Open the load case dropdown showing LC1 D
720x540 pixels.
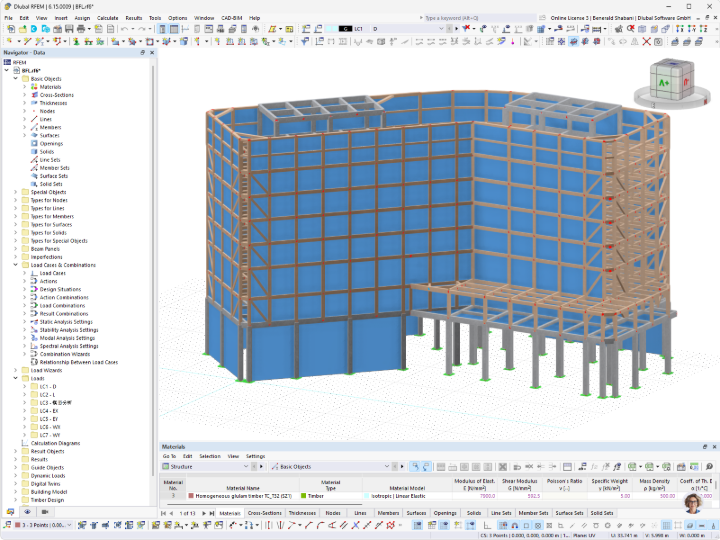point(441,28)
